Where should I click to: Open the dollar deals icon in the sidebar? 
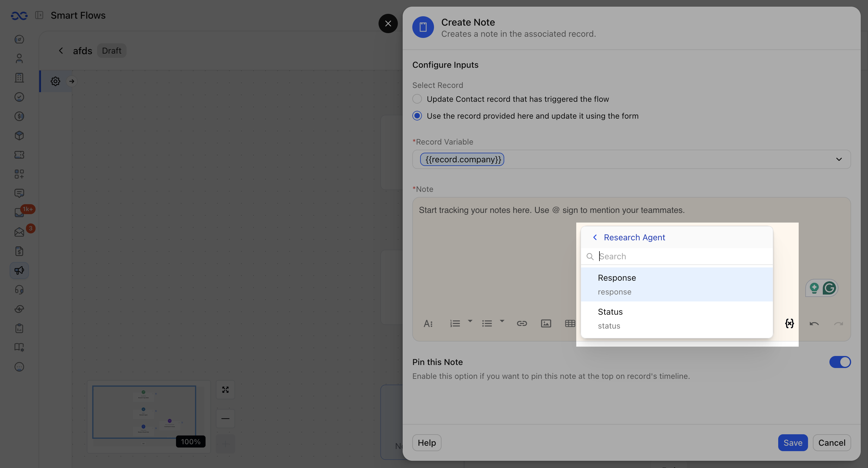[19, 116]
